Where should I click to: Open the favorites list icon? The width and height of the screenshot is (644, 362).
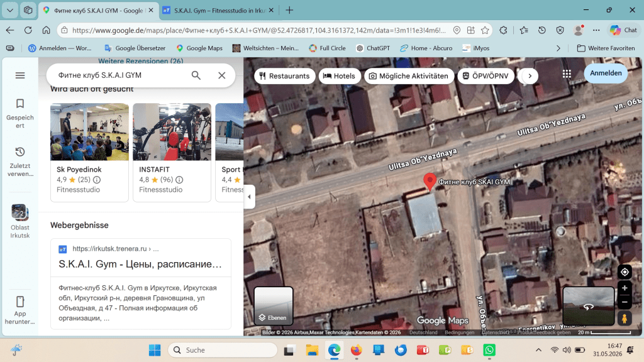click(524, 30)
